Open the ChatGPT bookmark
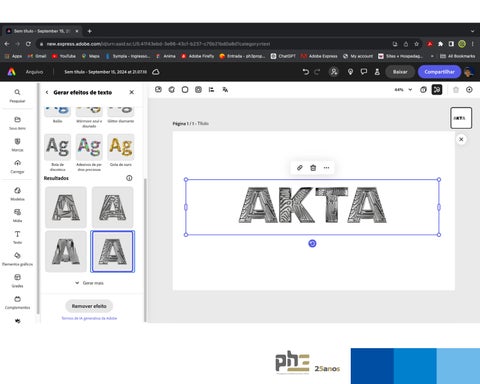The image size is (480, 384). tap(283, 56)
